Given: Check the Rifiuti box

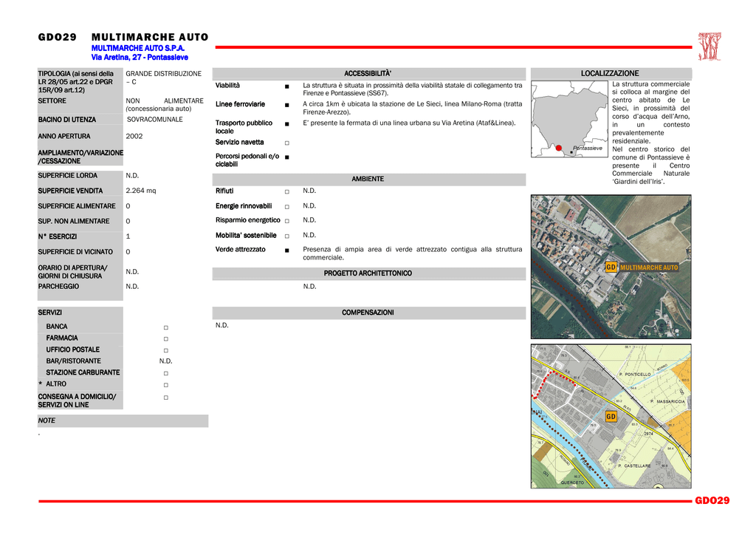Looking at the screenshot, I should click(287, 191).
